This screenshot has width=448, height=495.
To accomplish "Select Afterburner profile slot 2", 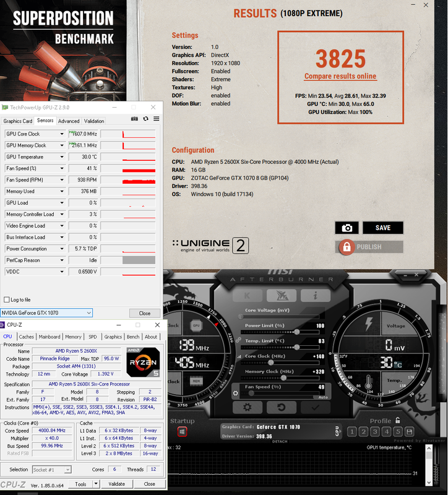I will pos(363,431).
